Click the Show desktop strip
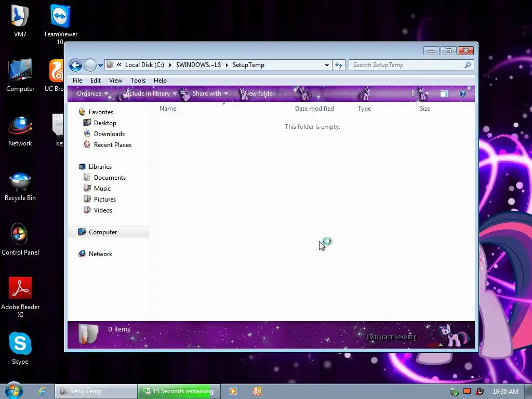Viewport: 532px width, 399px height. click(x=528, y=392)
